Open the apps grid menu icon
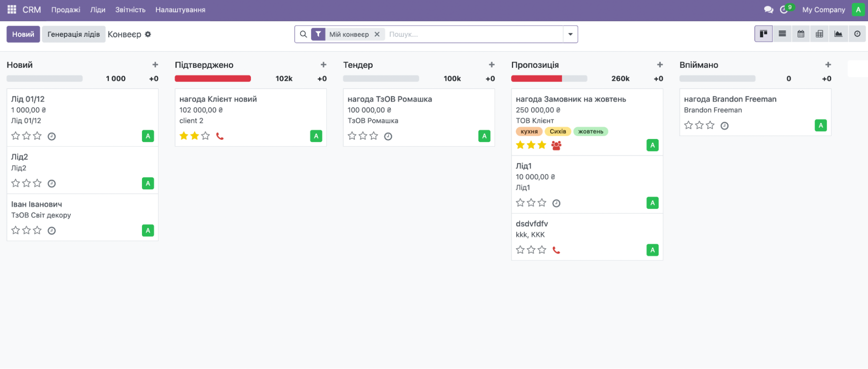Screen dimensions: 868x369 pyautogui.click(x=12, y=10)
